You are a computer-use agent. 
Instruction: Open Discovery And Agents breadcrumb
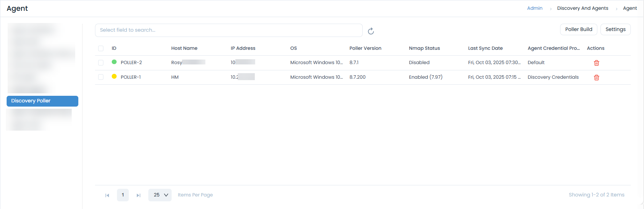tap(582, 8)
